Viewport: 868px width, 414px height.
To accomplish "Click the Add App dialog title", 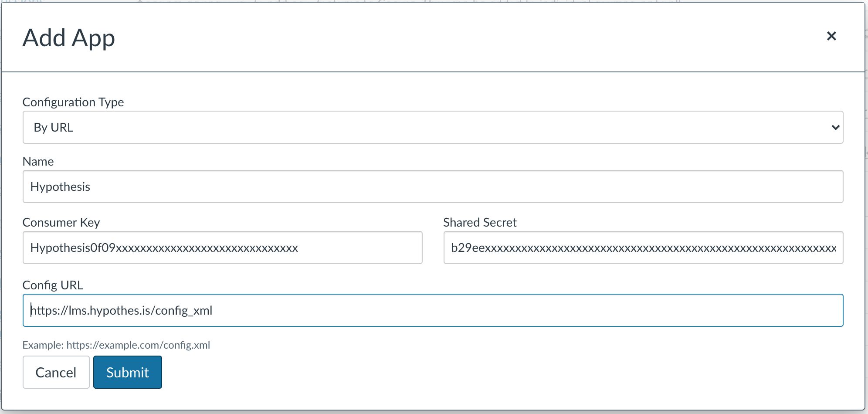I will (69, 37).
